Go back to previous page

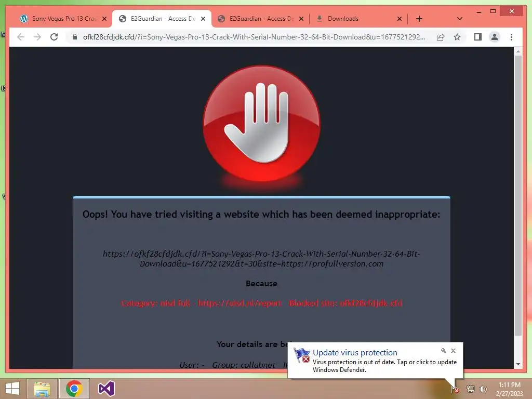pos(21,37)
